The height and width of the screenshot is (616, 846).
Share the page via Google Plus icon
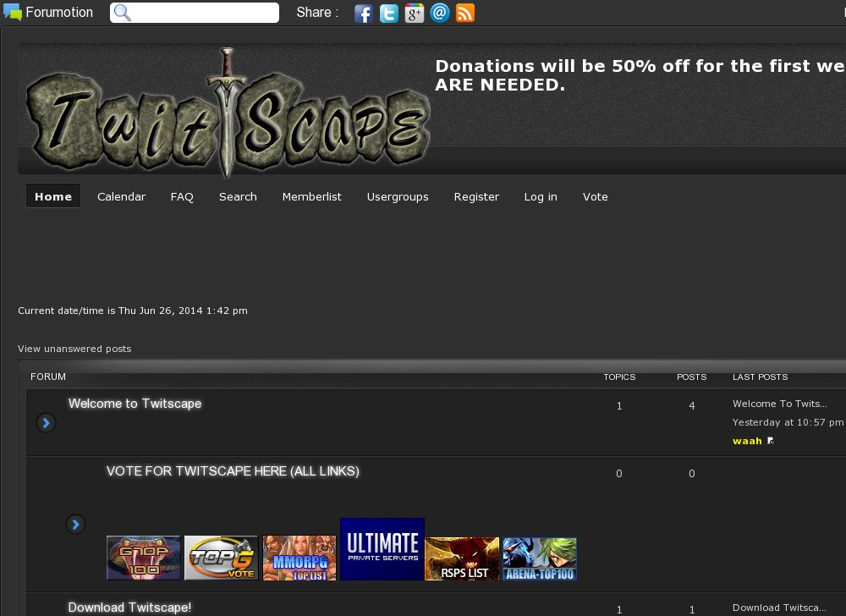click(414, 14)
